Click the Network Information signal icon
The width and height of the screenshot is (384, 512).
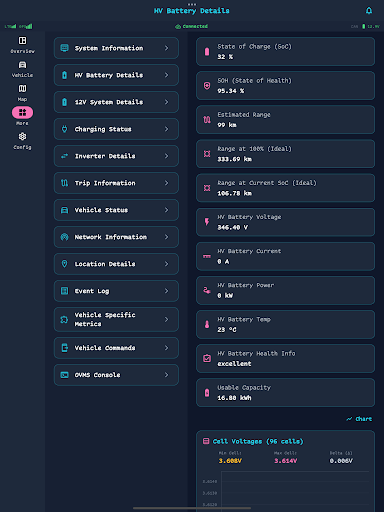(64, 237)
